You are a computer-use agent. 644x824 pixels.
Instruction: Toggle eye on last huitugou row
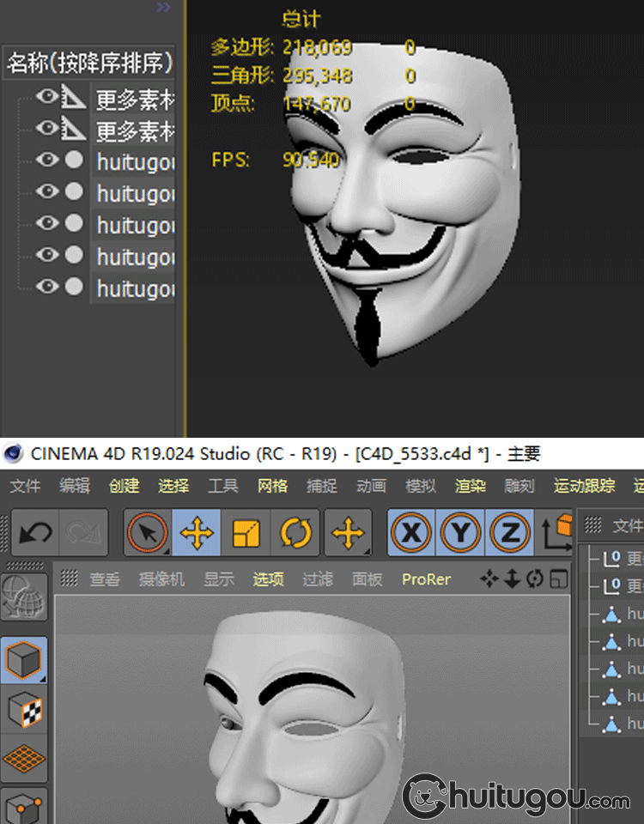(x=47, y=286)
